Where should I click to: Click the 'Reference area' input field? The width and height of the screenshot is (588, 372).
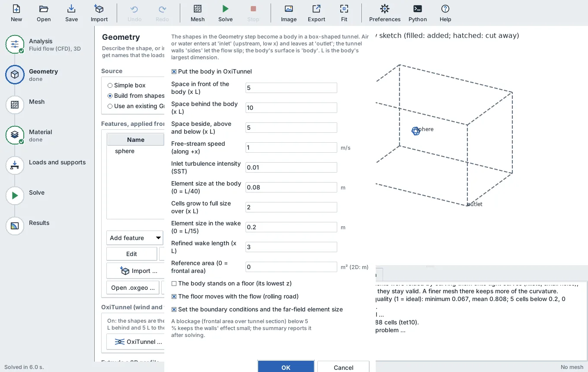pos(291,267)
